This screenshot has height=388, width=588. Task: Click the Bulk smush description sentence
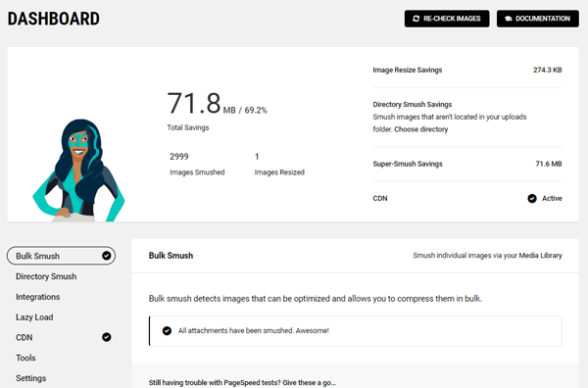coord(316,299)
